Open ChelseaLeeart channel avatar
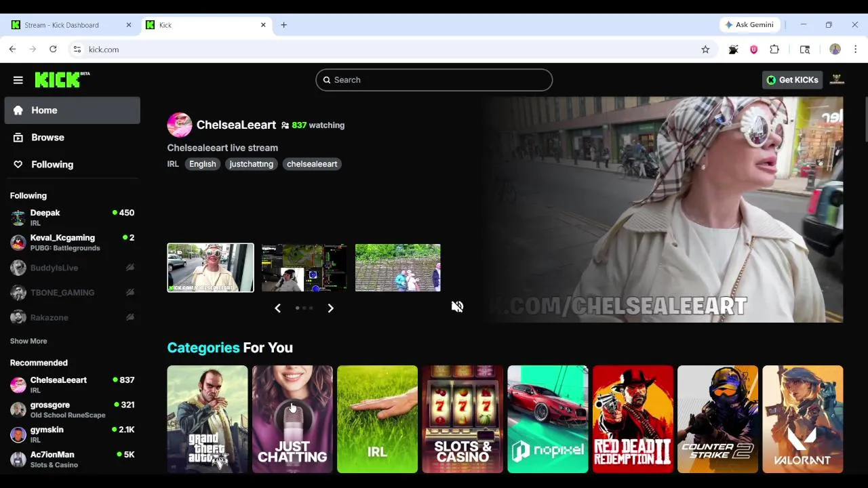868x488 pixels. pos(180,125)
